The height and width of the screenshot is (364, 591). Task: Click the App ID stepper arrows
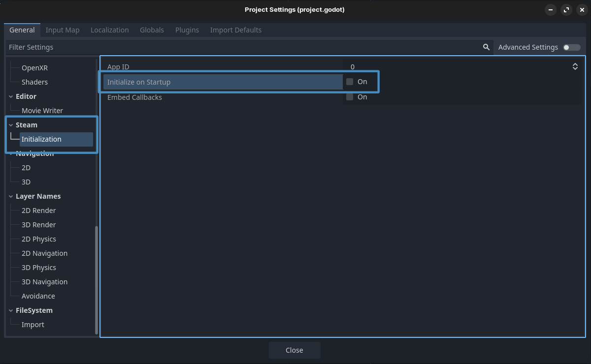(575, 66)
